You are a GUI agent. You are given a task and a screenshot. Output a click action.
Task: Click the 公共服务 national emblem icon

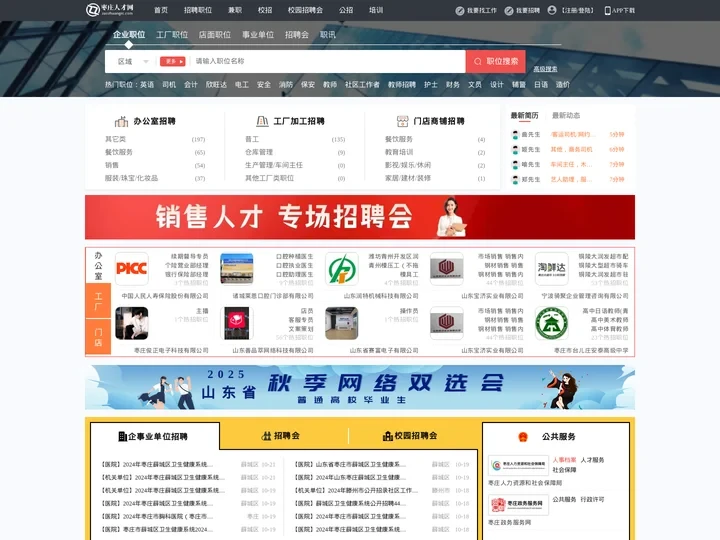point(523,437)
